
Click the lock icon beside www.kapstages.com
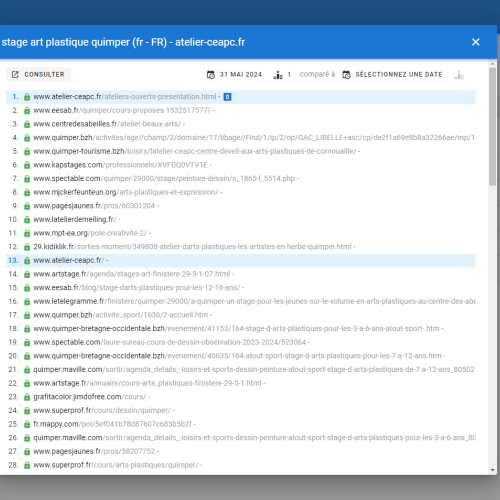pyautogui.click(x=27, y=165)
